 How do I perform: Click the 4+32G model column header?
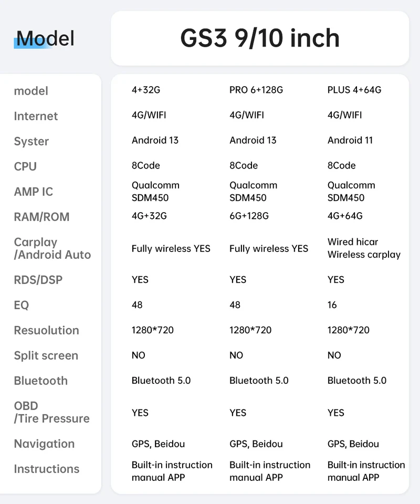coord(146,90)
